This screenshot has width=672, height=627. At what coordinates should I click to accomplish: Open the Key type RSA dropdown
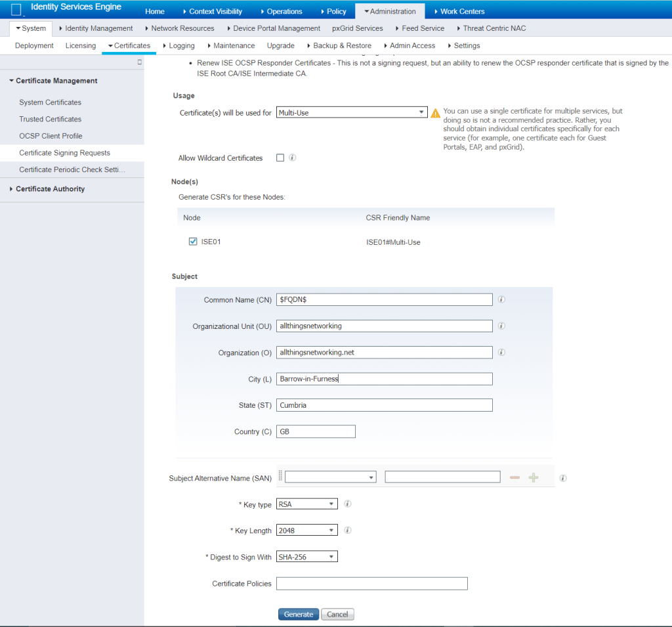tap(307, 504)
